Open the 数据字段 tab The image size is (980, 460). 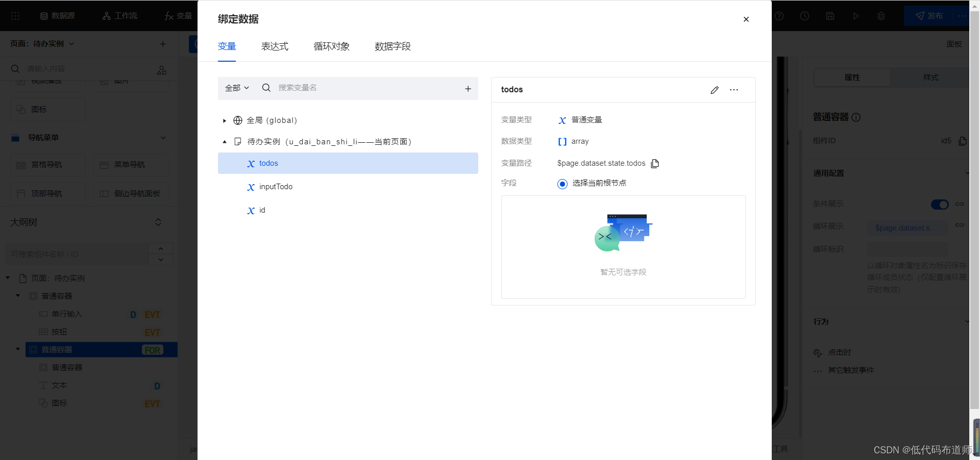393,46
